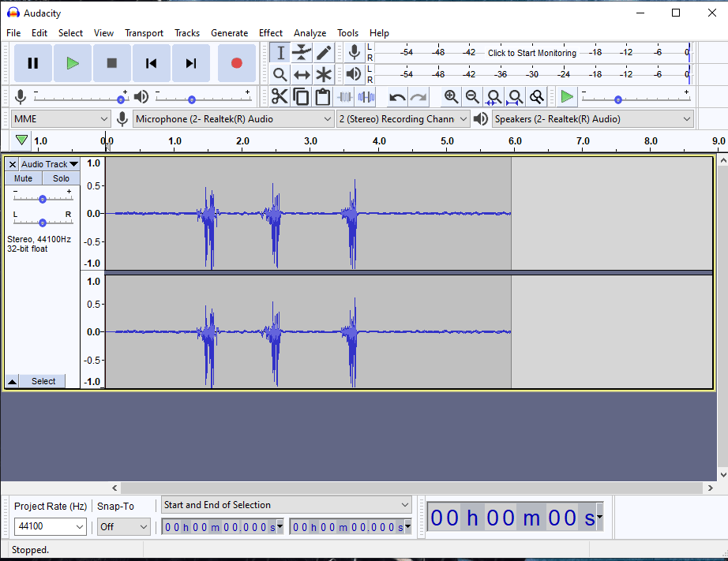
Task: Open the Snap-To dropdown
Action: [x=123, y=526]
